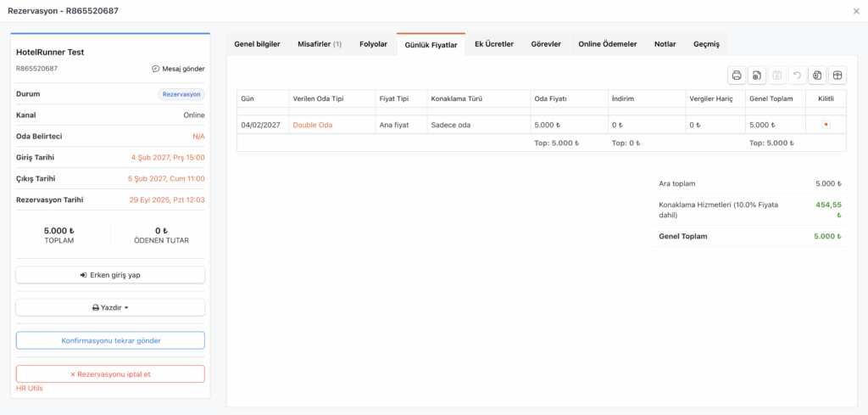This screenshot has height=415, width=868.
Task: Toggle the Kilitli lock for 04/02/2027
Action: [x=826, y=125]
